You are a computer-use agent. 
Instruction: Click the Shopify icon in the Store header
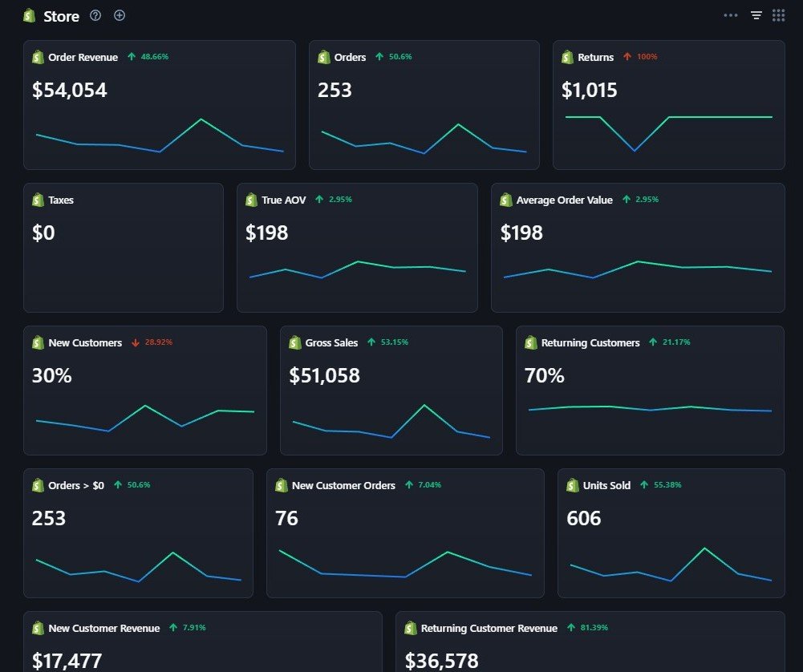[30, 15]
